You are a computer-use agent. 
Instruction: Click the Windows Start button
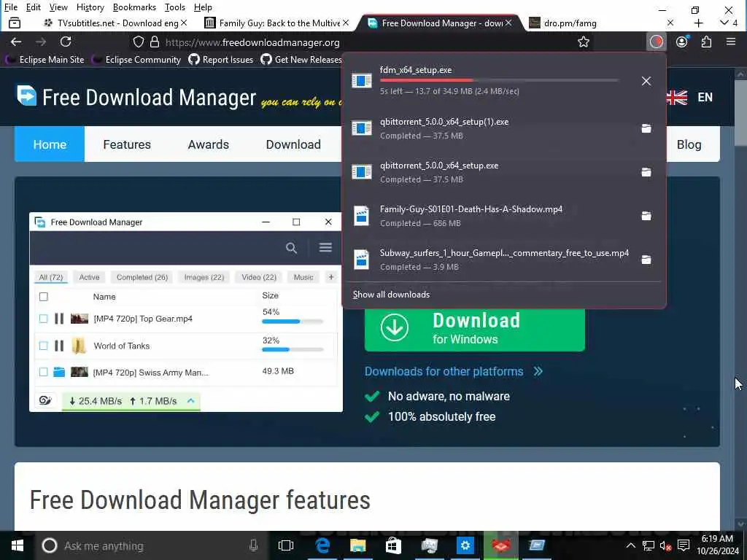(x=18, y=545)
